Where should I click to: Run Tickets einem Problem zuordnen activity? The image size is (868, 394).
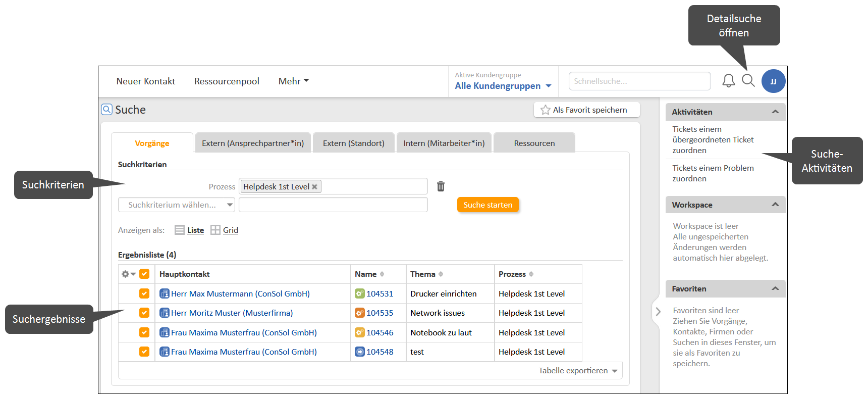click(713, 173)
